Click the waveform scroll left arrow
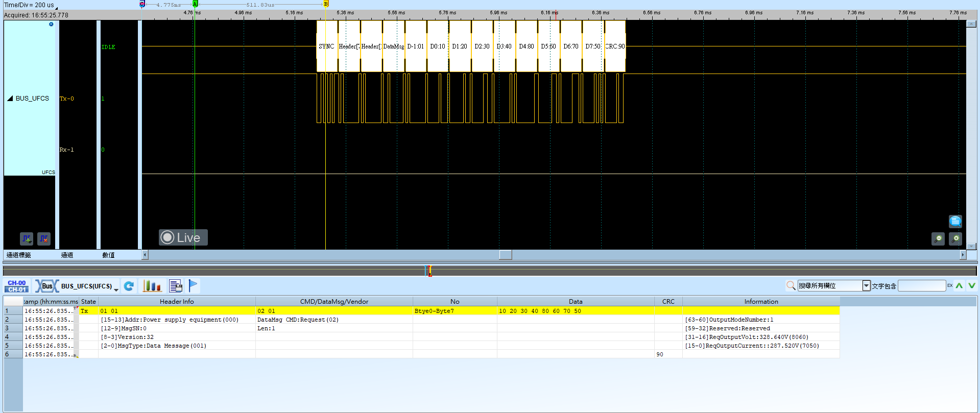 pyautogui.click(x=145, y=255)
